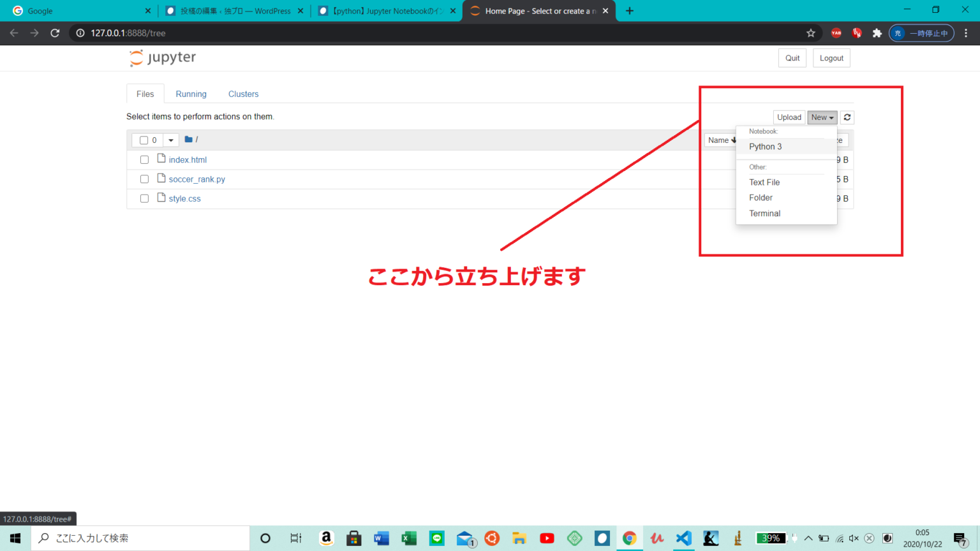The width and height of the screenshot is (980, 551).
Task: Launch Visual Studio Code from the taskbar
Action: [x=683, y=538]
